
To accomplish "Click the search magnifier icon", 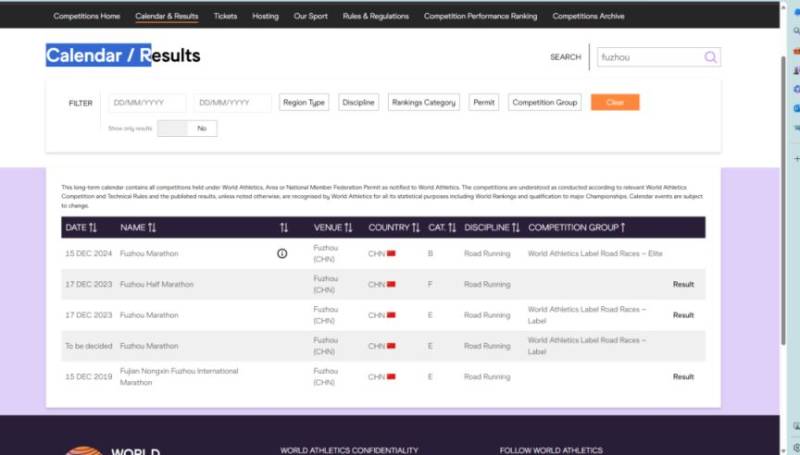I will coord(711,57).
